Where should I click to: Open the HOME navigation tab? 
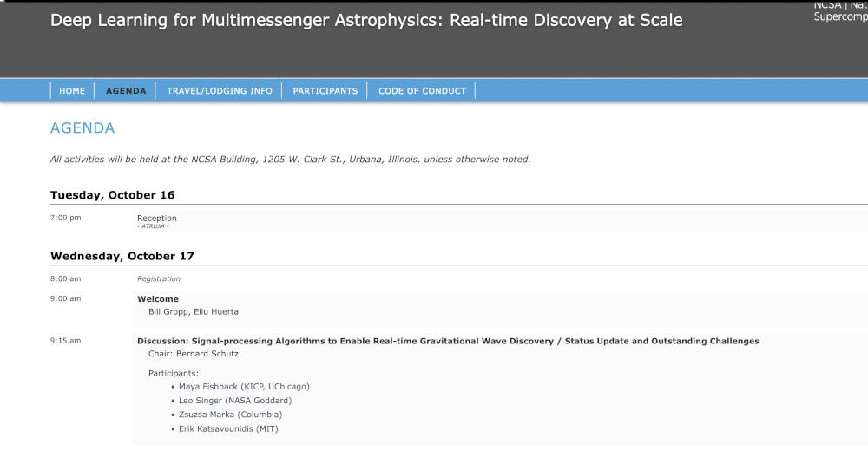tap(72, 91)
